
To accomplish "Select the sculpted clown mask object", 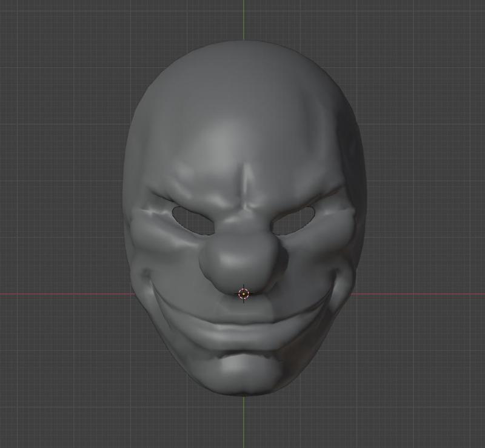I will tap(244, 218).
